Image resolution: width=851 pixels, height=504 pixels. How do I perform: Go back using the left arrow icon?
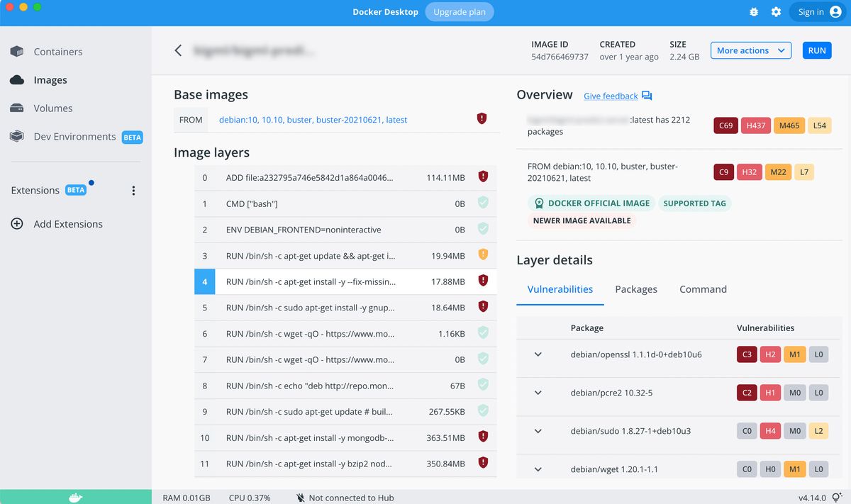click(x=178, y=50)
